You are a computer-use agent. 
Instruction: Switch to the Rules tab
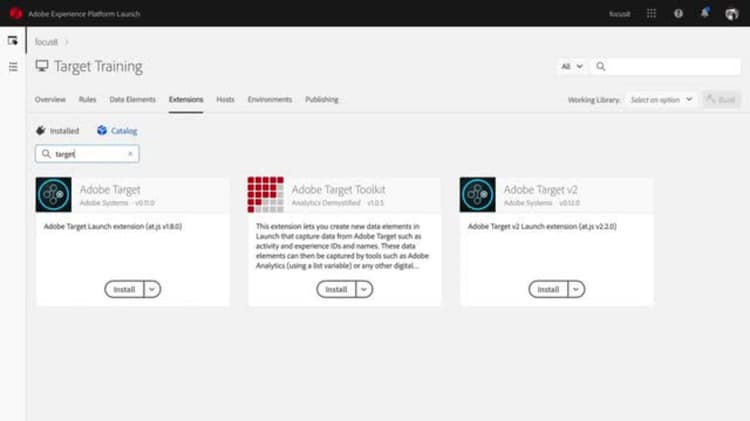(88, 100)
